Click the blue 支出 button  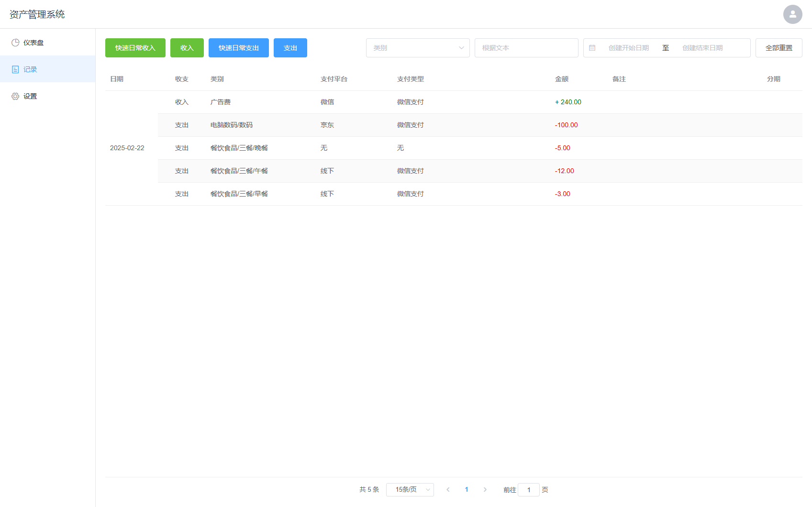pyautogui.click(x=290, y=48)
